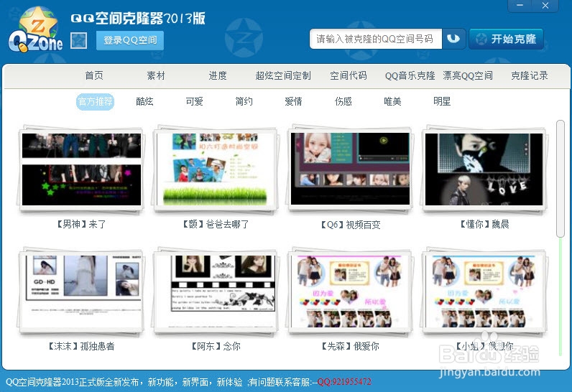Open the QQ音乐克隆 tab
The height and width of the screenshot is (392, 572).
(x=410, y=75)
